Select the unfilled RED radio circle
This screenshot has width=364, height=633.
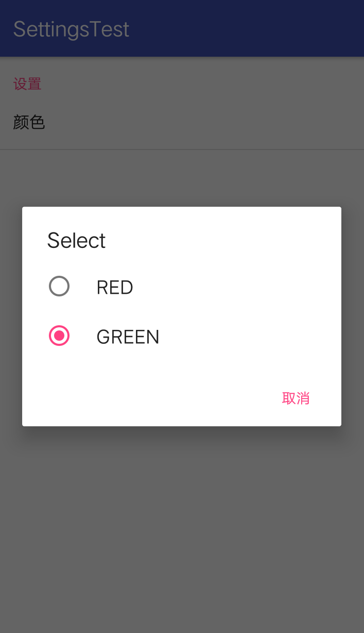coord(59,286)
